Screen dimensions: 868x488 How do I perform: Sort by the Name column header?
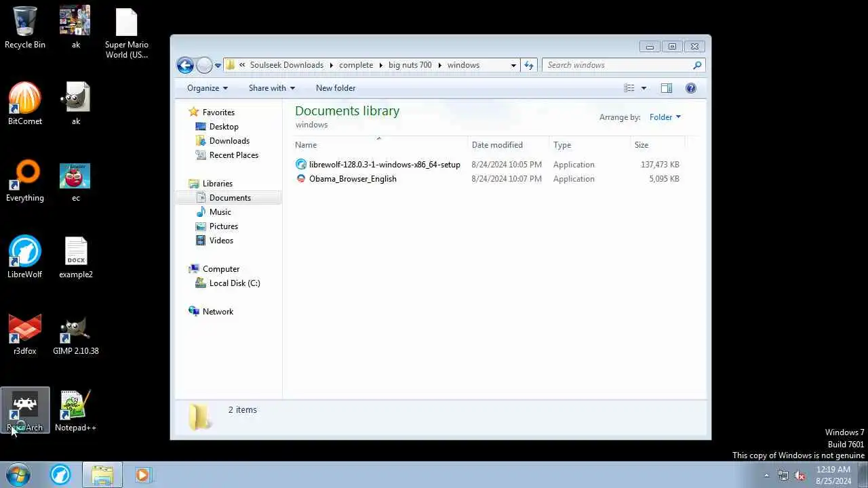point(379,144)
